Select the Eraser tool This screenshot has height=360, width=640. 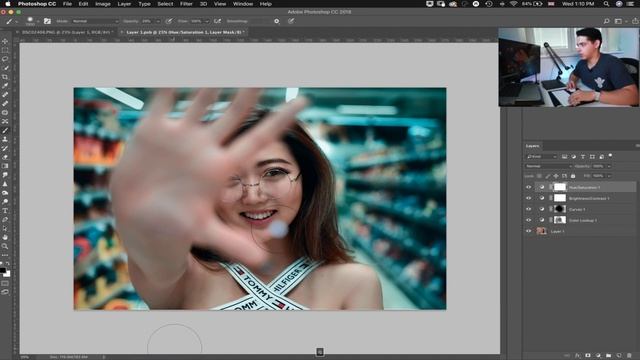(x=5, y=157)
